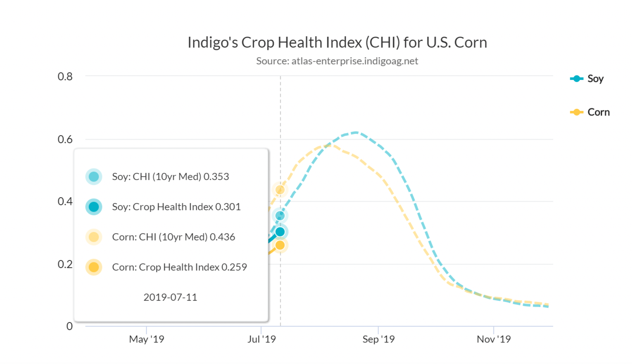Click the 0.8 y-axis label

65,77
